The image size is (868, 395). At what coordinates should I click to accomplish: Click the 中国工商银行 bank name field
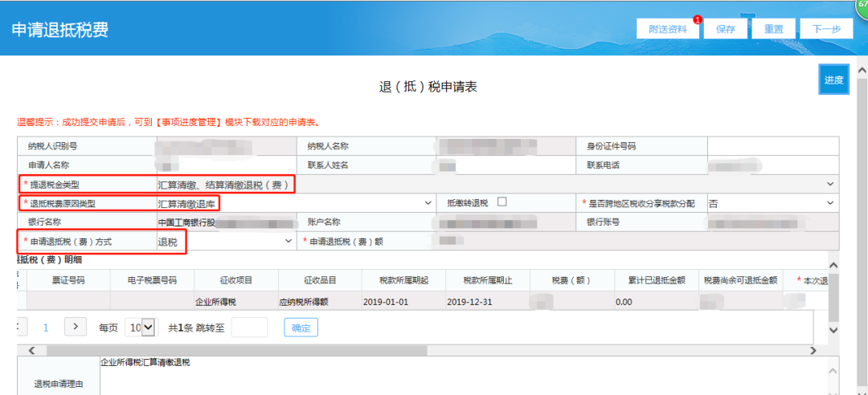pyautogui.click(x=227, y=222)
